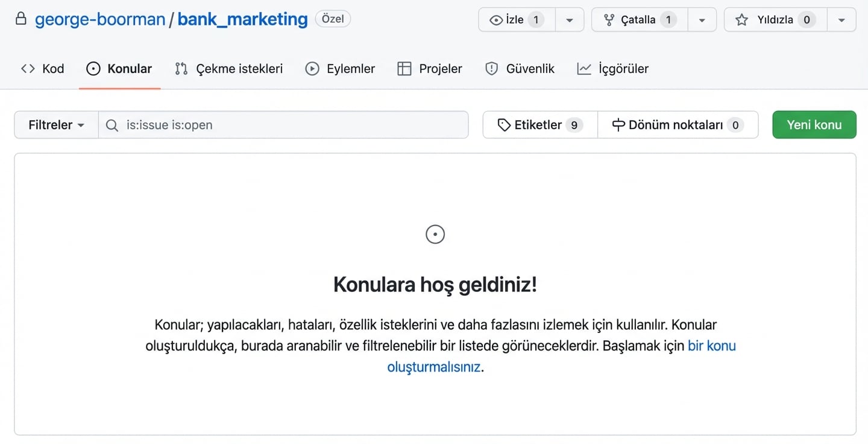Open the Çekme istekleri tab
868x444 pixels.
[229, 69]
